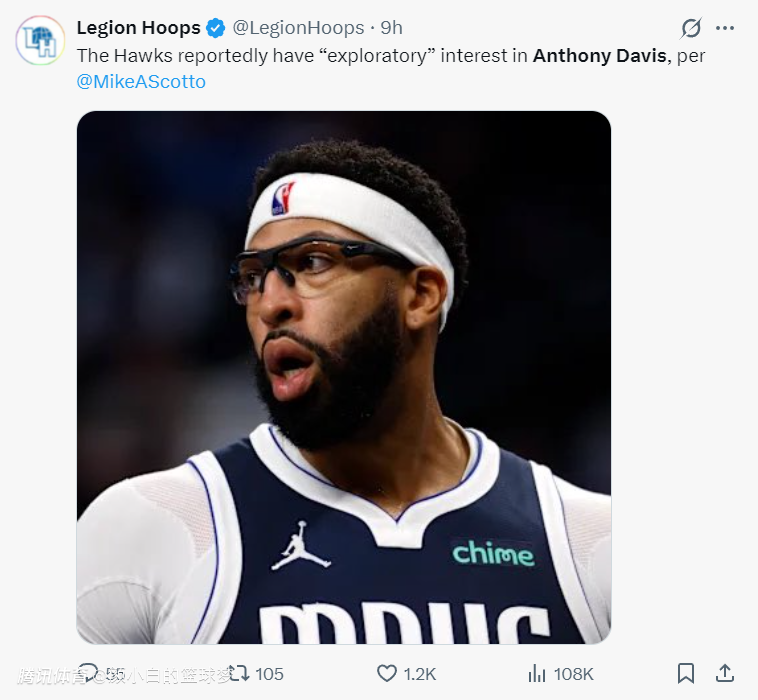
Task: Like the post with the heart icon
Action: 387,673
